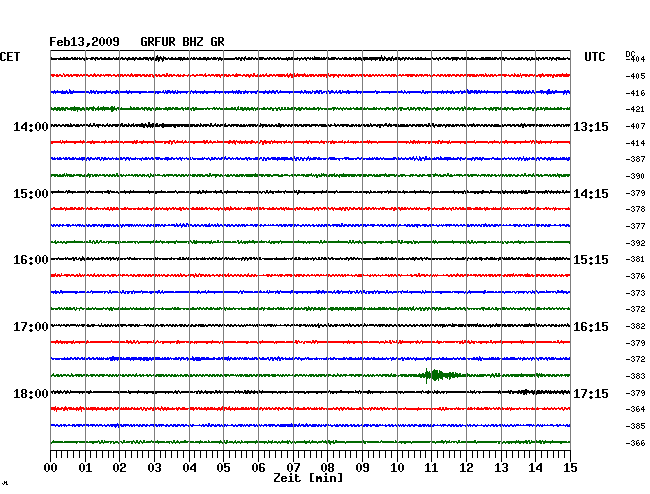The width and height of the screenshot is (650, 494).
Task: Select the station label GRFUR BHZ GR
Action: [x=182, y=42]
